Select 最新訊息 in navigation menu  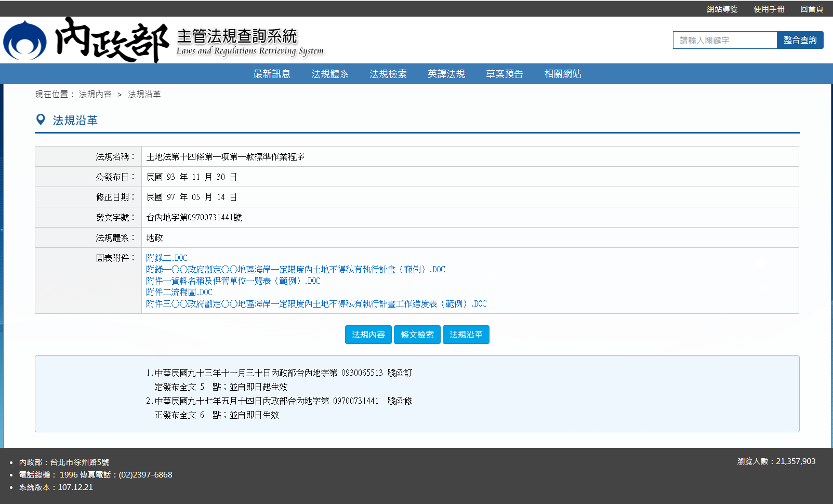click(x=271, y=74)
